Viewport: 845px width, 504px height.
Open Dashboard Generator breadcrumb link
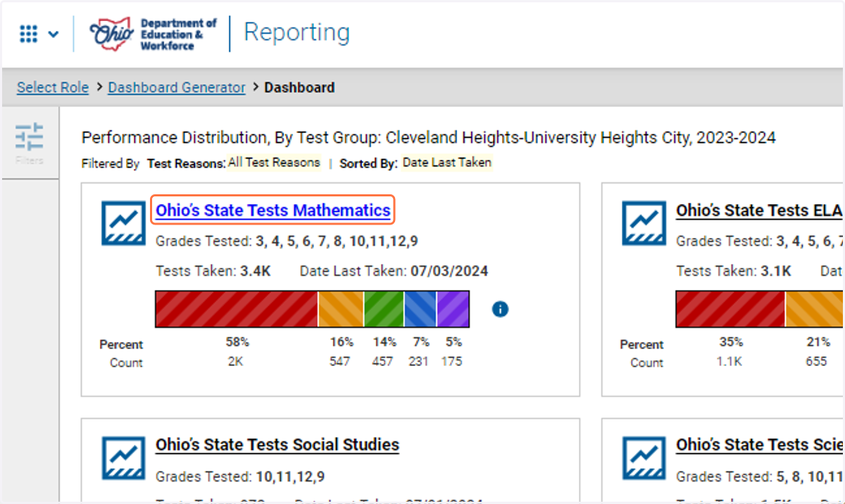pos(177,87)
